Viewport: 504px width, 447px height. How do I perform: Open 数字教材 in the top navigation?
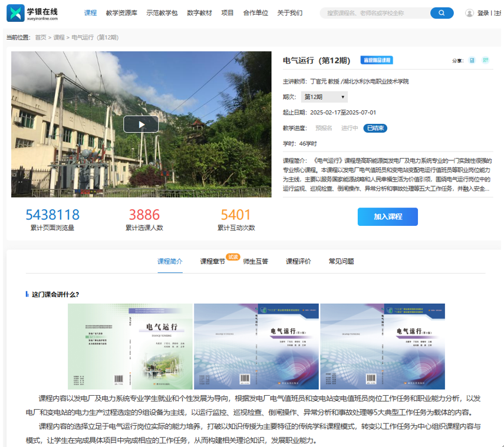(199, 13)
